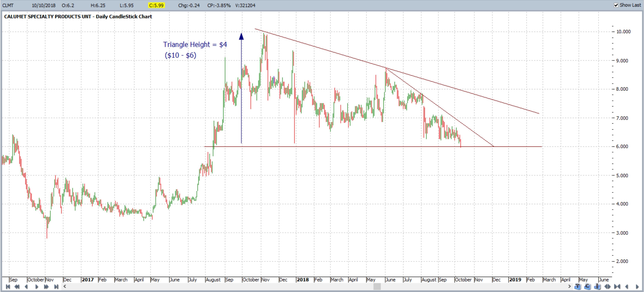The width and height of the screenshot is (644, 292).
Task: Click the high value H:6.25
Action: point(98,5)
